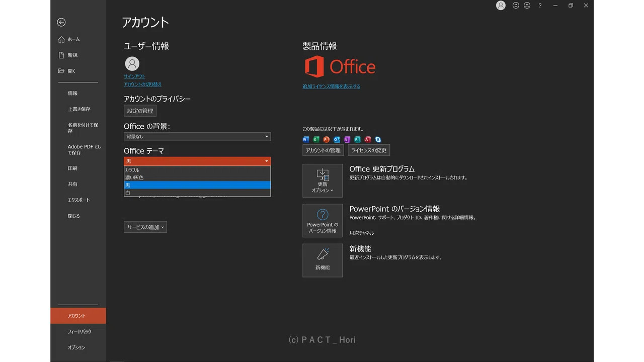Screen dimensions: 644x362
Task: Click the smiley face feedback icon
Action: click(x=516, y=6)
